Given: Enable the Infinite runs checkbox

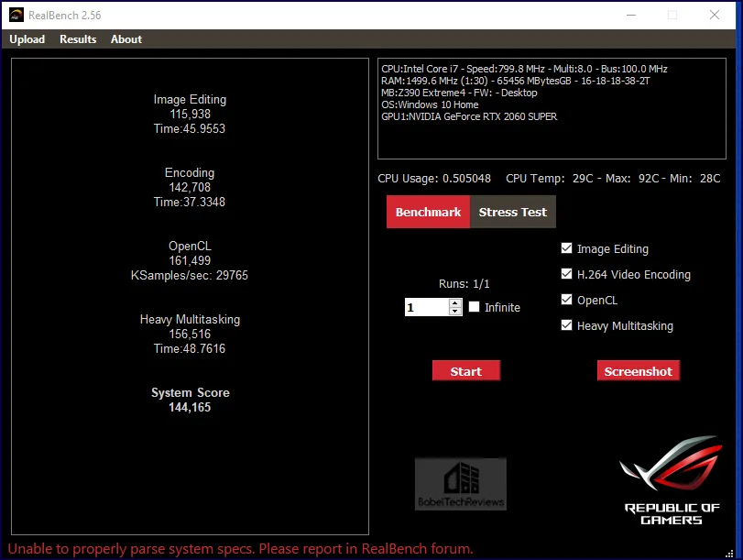Looking at the screenshot, I should tap(474, 307).
